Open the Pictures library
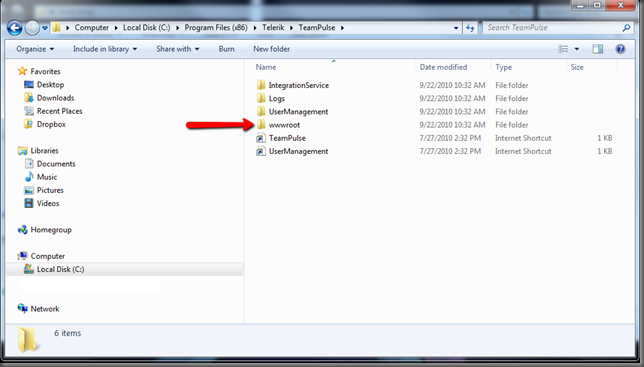Viewport: 644px width, 367px height. 50,190
